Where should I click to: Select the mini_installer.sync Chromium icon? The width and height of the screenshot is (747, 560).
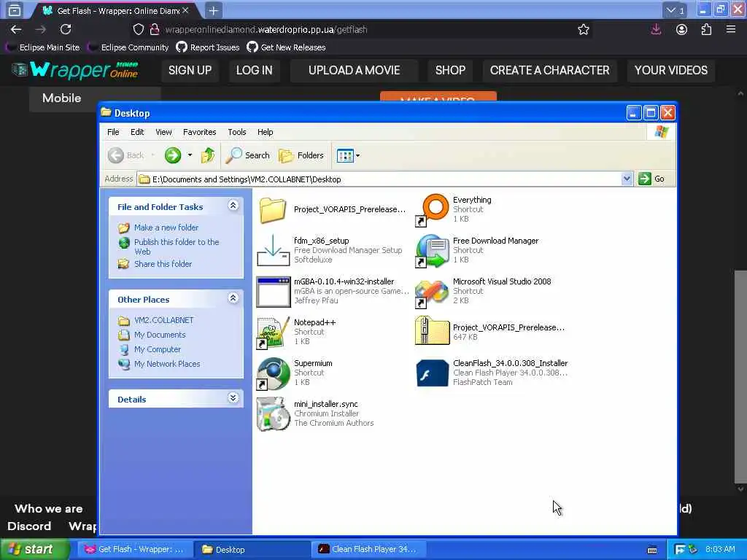pyautogui.click(x=273, y=414)
